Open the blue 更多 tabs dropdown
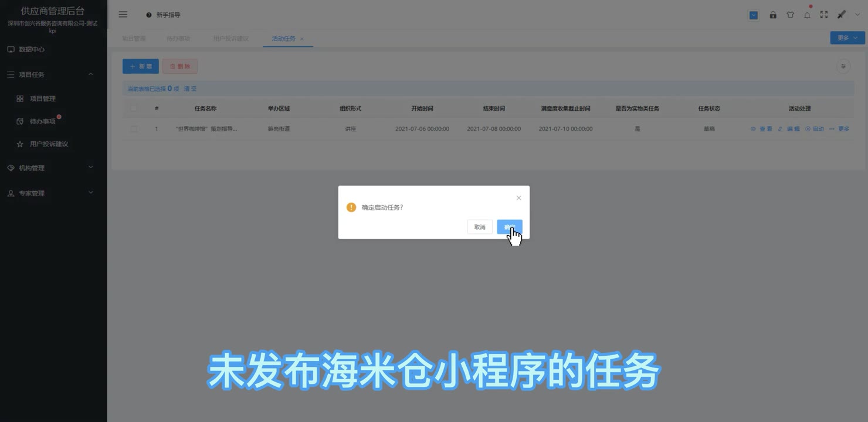The height and width of the screenshot is (422, 868). [x=847, y=38]
